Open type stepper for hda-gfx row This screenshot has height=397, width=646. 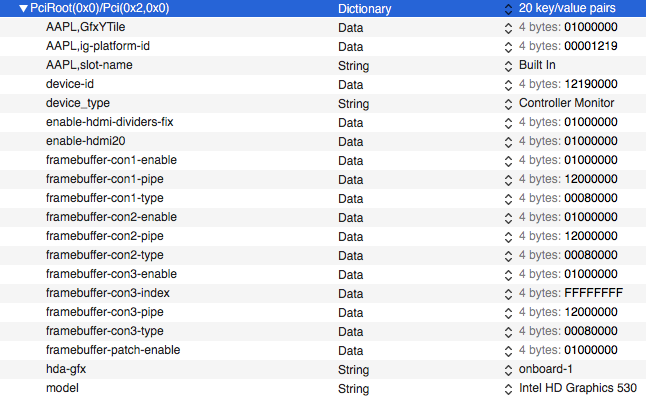tap(508, 370)
